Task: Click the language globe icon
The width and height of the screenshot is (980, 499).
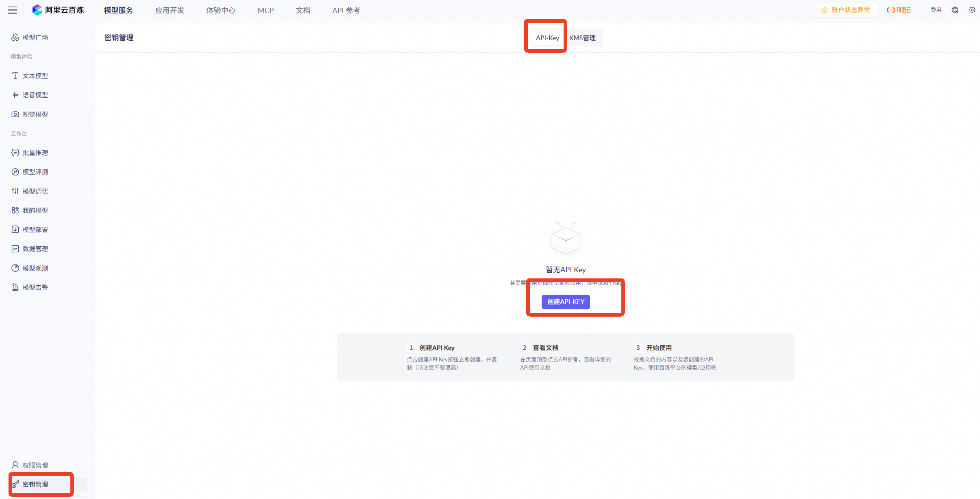Action: pyautogui.click(x=955, y=10)
